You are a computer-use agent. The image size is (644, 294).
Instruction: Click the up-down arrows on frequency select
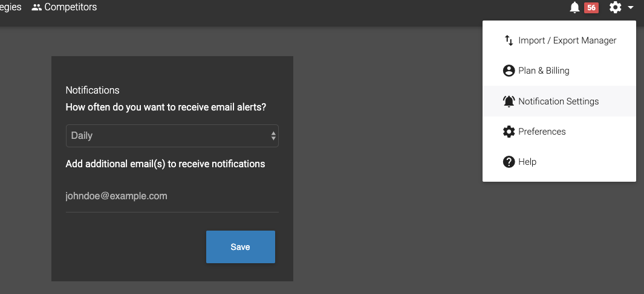pos(273,136)
